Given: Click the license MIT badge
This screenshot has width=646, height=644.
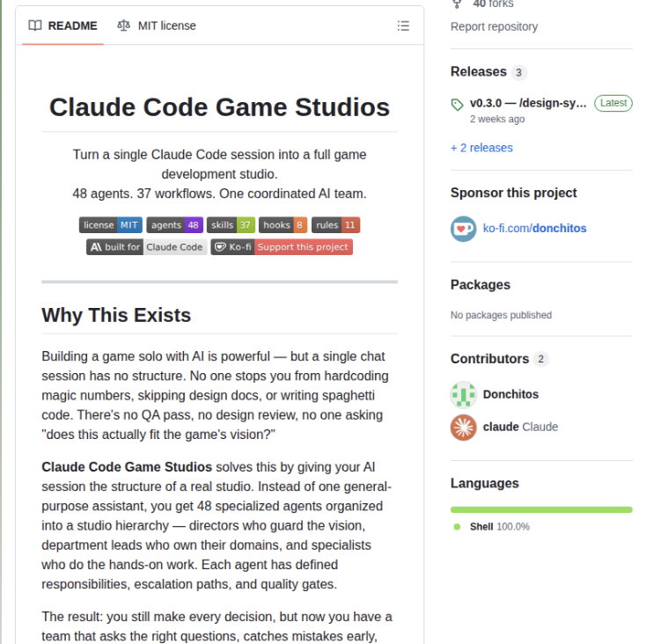Looking at the screenshot, I should click(110, 225).
